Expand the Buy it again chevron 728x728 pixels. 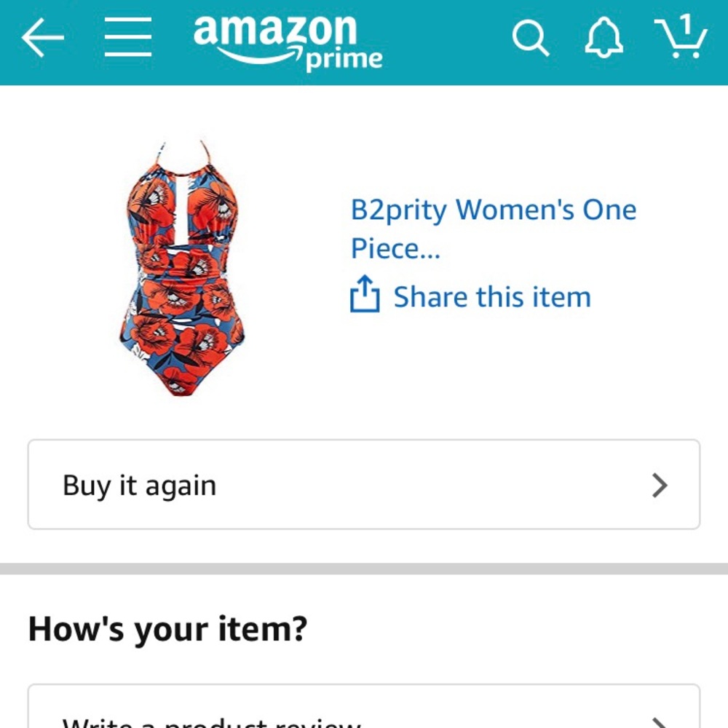click(x=660, y=485)
